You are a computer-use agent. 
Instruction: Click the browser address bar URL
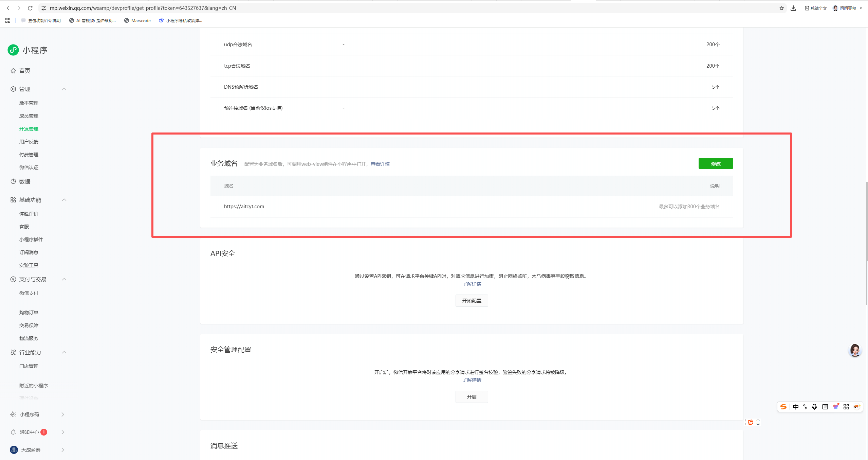pyautogui.click(x=143, y=8)
